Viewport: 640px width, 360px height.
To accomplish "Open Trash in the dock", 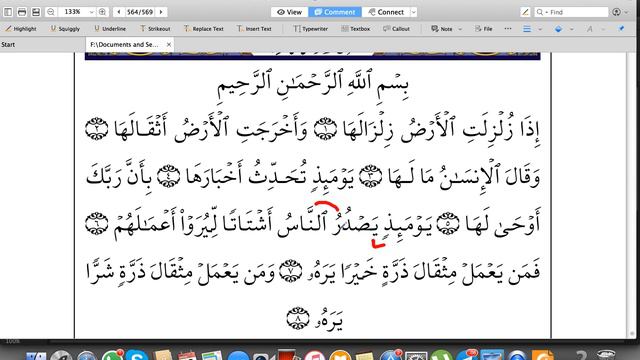I will coord(606,354).
